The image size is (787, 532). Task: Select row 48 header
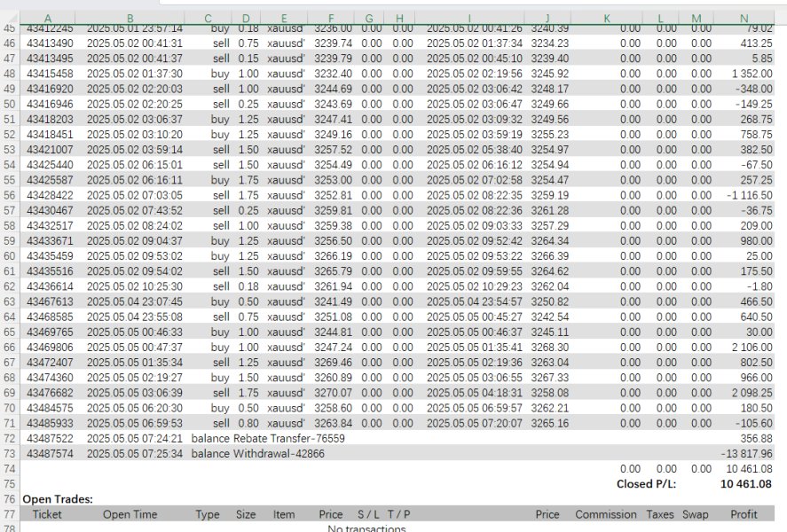coord(10,74)
